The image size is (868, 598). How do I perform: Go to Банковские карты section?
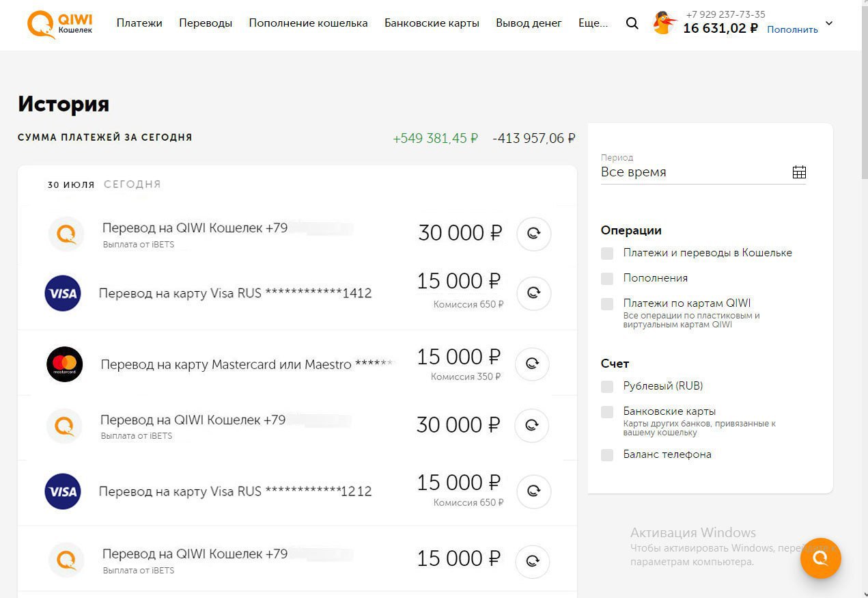pyautogui.click(x=432, y=23)
